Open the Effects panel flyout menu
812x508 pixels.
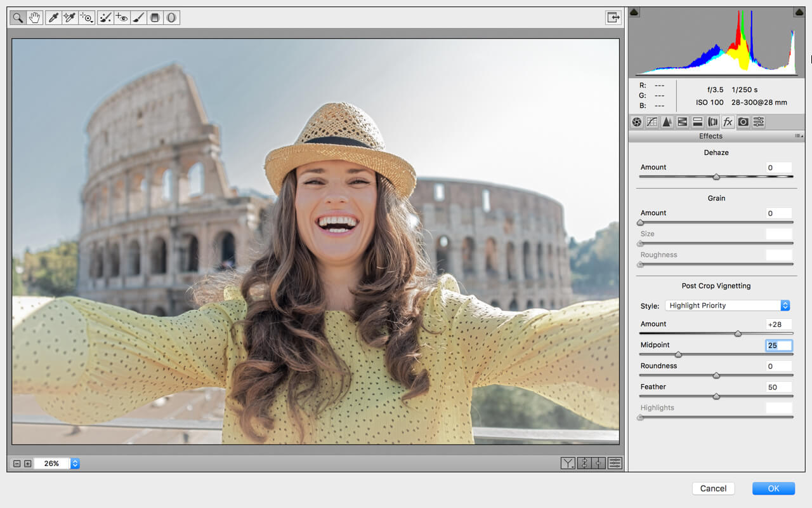pyautogui.click(x=798, y=136)
